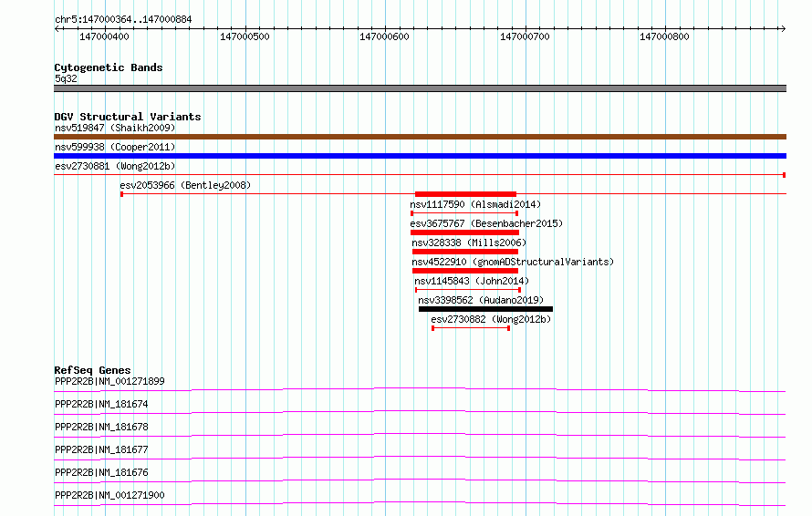Select the 5q32 band label
The width and height of the screenshot is (812, 516).
(66, 78)
